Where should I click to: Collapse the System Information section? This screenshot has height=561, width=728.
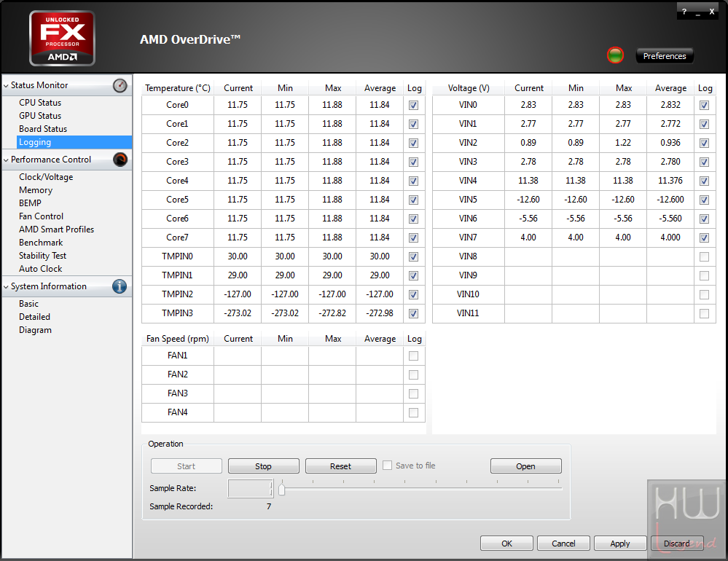pyautogui.click(x=6, y=287)
